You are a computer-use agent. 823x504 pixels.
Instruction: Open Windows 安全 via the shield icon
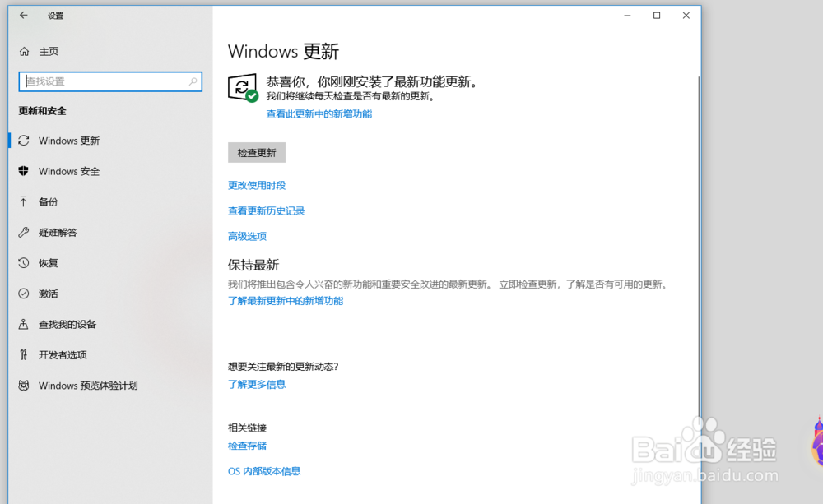[23, 171]
